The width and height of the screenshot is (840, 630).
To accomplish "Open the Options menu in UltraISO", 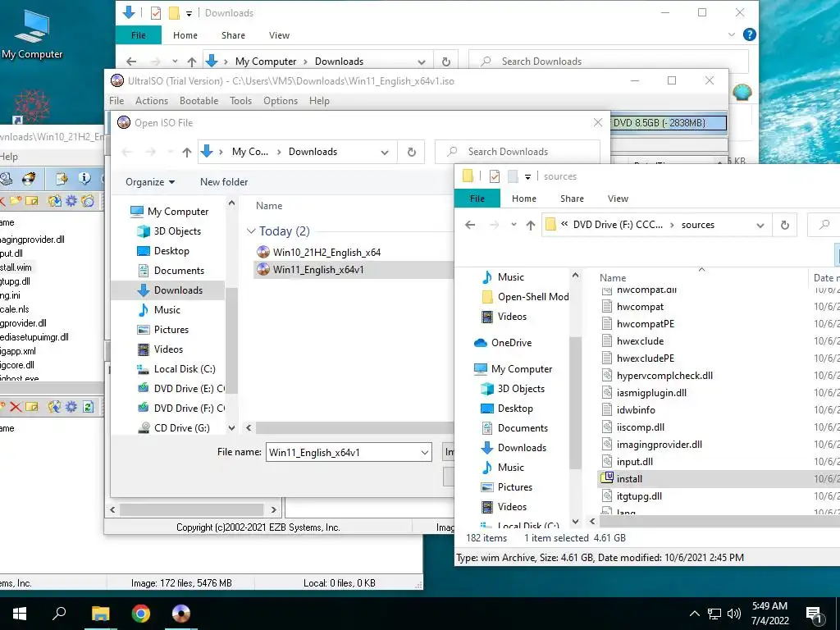I will tap(281, 101).
